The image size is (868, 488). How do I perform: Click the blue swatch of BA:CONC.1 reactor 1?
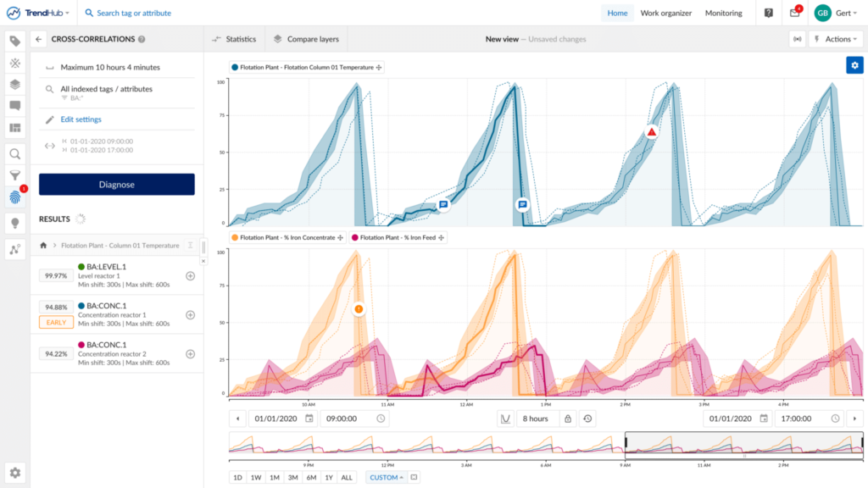pos(81,305)
